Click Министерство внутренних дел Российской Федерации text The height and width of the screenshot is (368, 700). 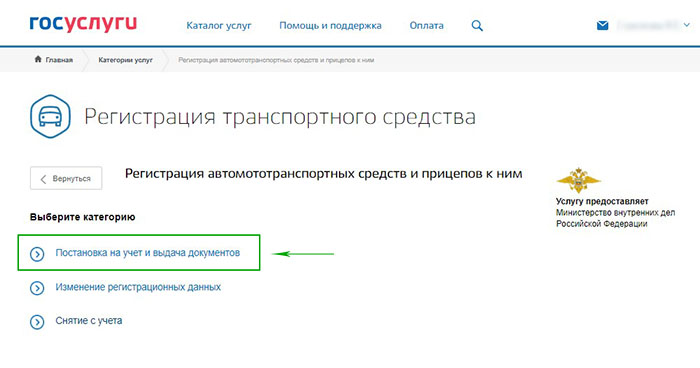(615, 218)
